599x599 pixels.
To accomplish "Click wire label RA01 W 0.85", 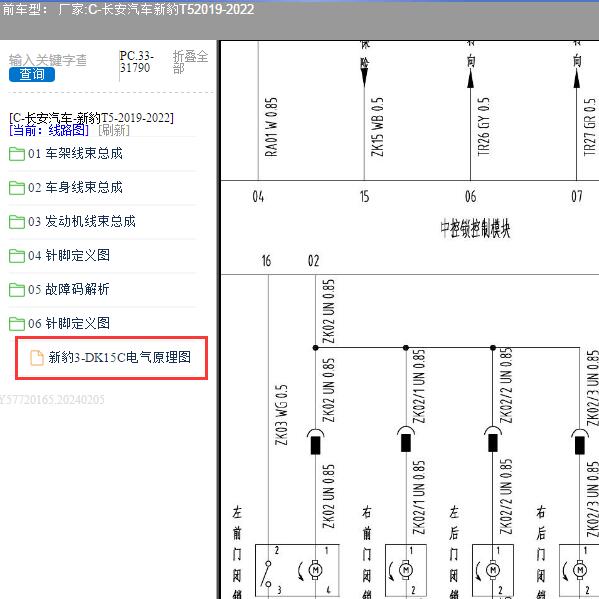I will 271,127.
